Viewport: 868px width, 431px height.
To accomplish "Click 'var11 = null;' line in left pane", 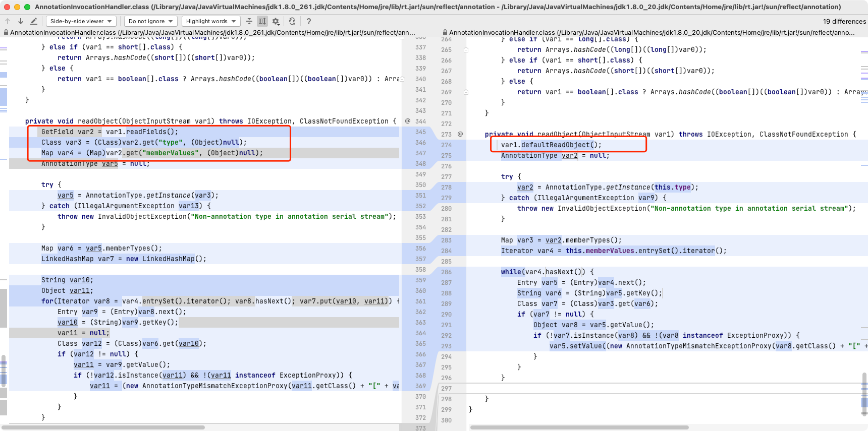I will point(83,333).
